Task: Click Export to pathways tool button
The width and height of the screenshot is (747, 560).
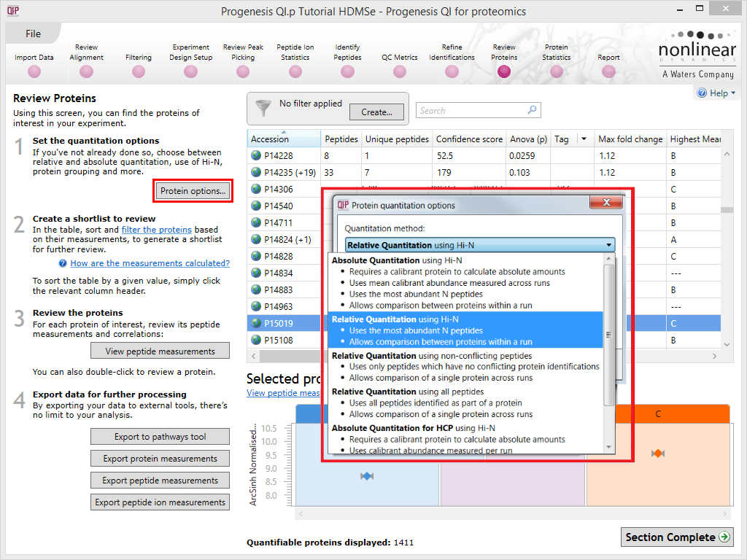Action: pos(160,437)
